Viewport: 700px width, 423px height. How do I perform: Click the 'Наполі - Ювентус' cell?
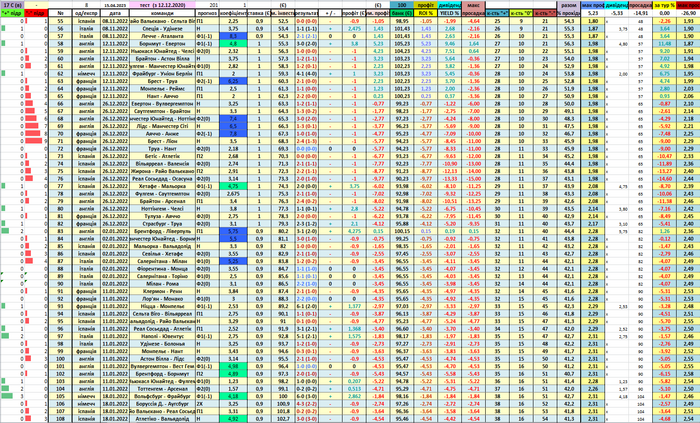coord(162,336)
